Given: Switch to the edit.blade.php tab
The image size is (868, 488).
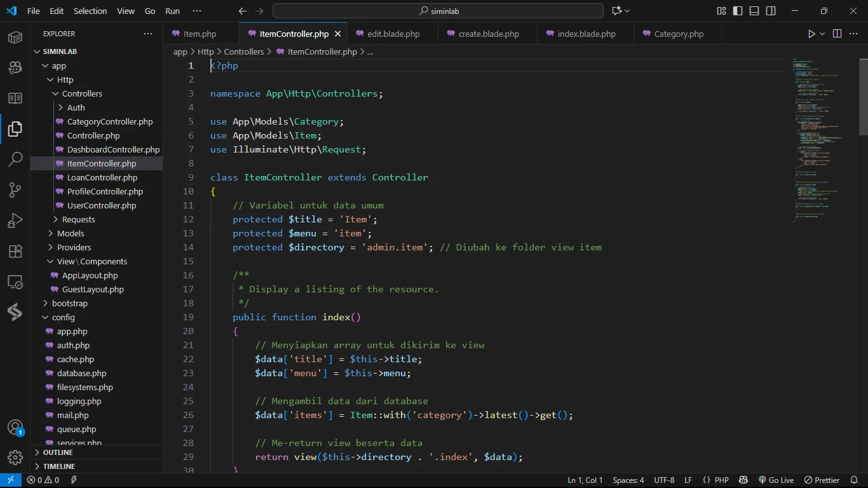Looking at the screenshot, I should click(x=393, y=34).
